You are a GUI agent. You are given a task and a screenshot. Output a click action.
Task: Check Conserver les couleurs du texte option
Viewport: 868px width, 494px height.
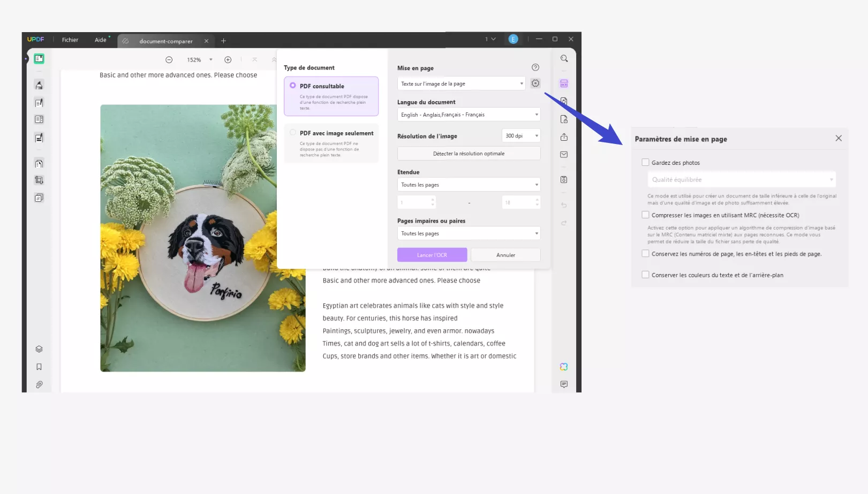[646, 275]
